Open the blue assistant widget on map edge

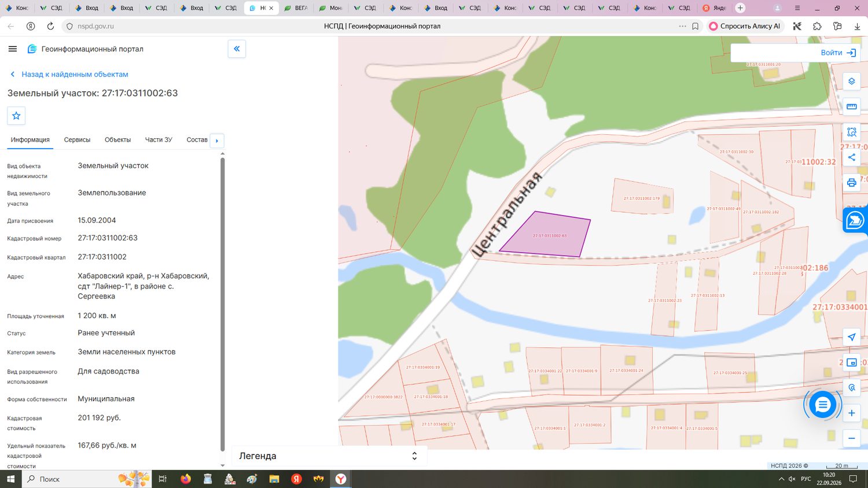(x=855, y=220)
